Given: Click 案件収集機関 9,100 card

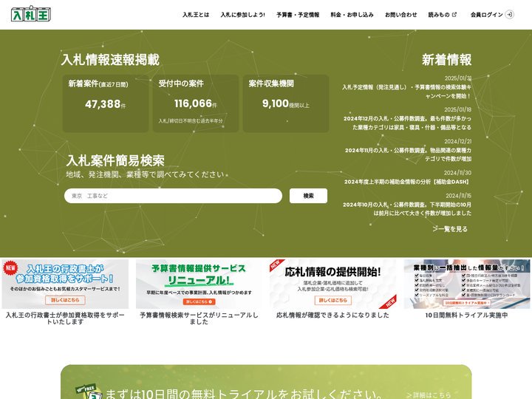Looking at the screenshot, I should [286, 103].
